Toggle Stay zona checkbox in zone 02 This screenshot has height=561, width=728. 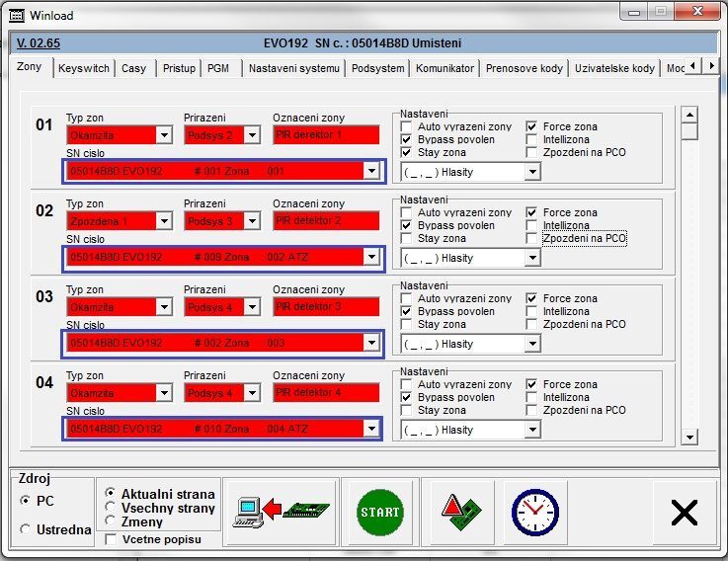pyautogui.click(x=406, y=239)
